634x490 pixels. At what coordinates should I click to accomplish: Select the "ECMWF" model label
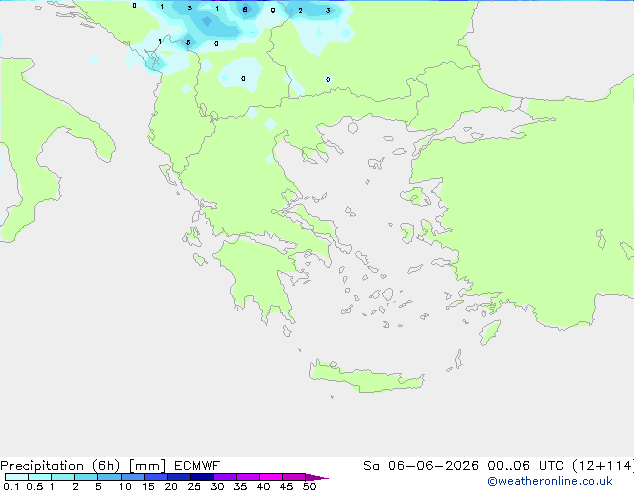(197, 466)
